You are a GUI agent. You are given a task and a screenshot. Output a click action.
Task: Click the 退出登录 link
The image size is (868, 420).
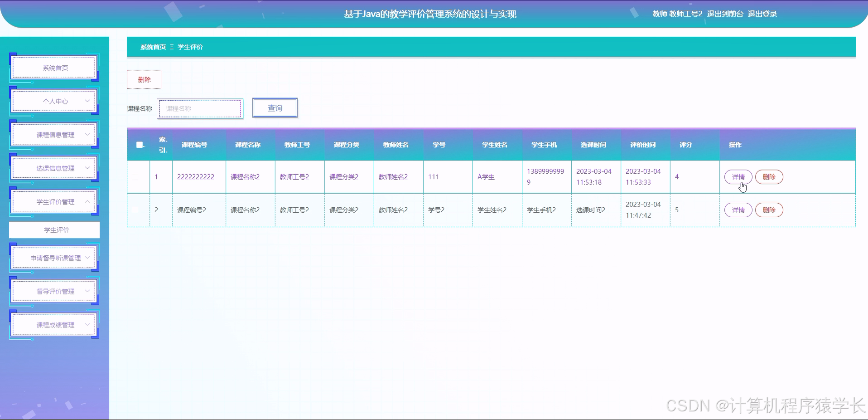762,14
